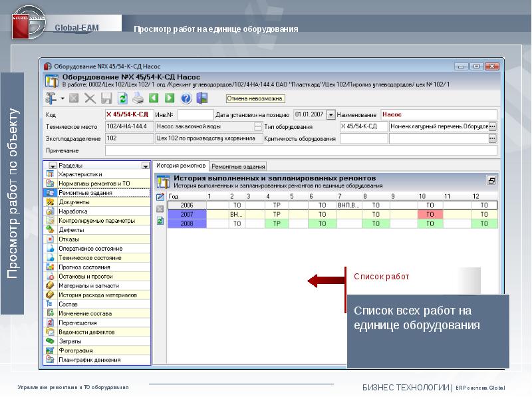Image resolution: width=532 pixels, height=399 pixels.
Task: Open tools menu dropdown arrow in toolbar
Action: (63, 98)
